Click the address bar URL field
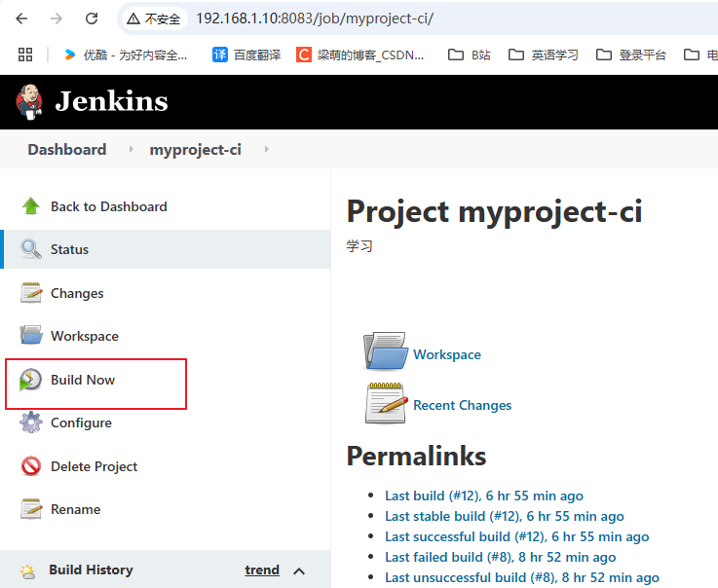Image resolution: width=718 pixels, height=588 pixels. [315, 18]
